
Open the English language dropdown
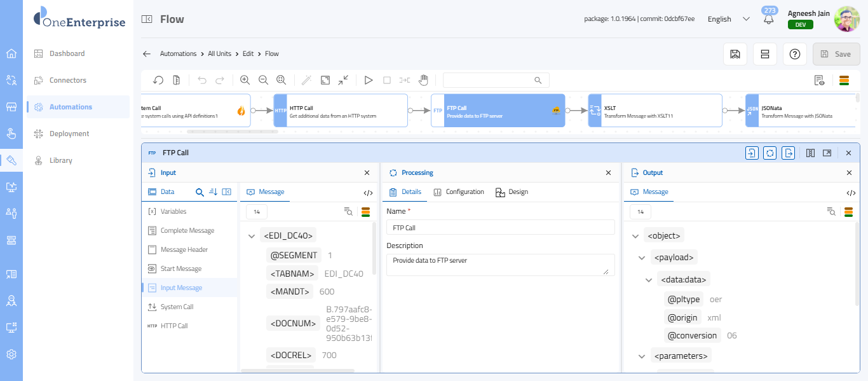[729, 19]
